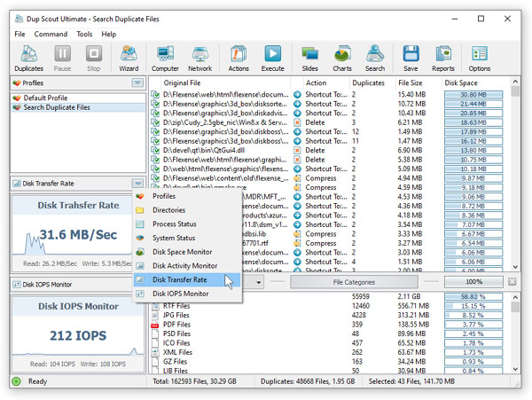Click the Pause toolbar button
The height and width of the screenshot is (400, 532).
click(62, 58)
